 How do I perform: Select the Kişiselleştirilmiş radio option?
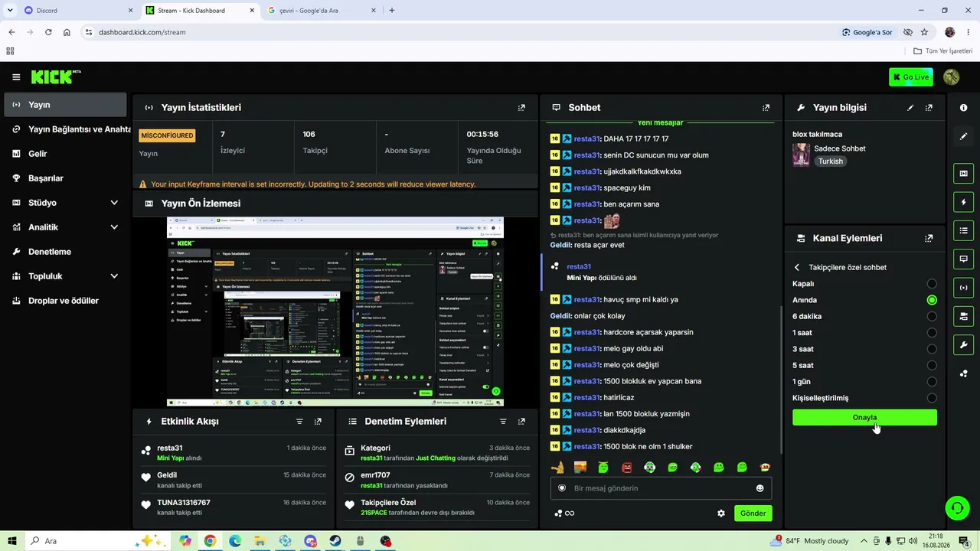[x=932, y=398]
